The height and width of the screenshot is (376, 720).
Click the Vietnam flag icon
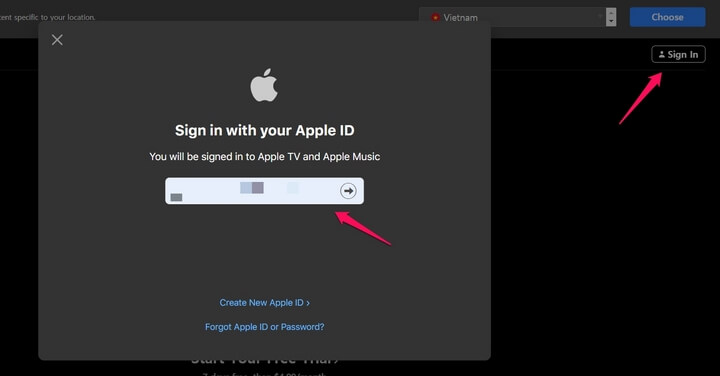tap(435, 17)
